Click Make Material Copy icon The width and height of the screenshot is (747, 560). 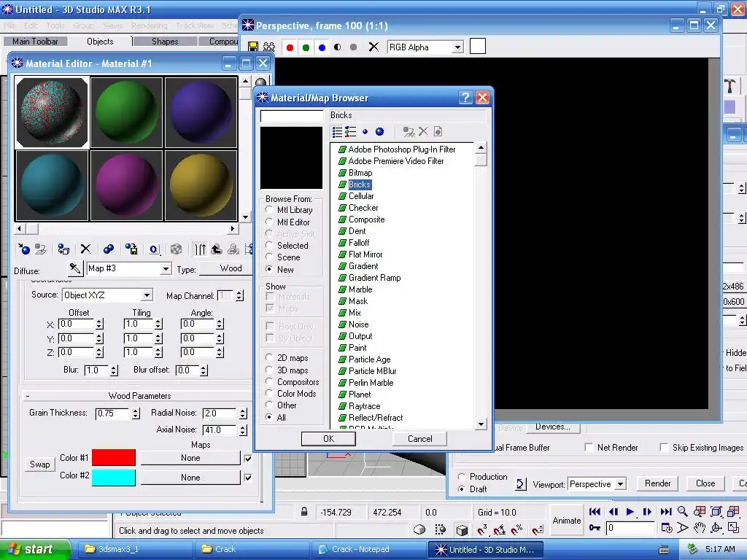click(109, 249)
